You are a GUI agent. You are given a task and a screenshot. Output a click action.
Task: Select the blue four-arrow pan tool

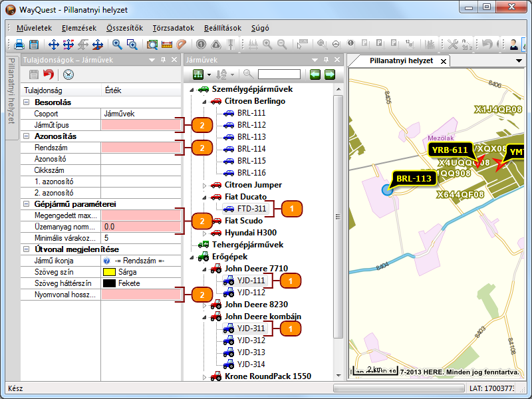click(54, 45)
